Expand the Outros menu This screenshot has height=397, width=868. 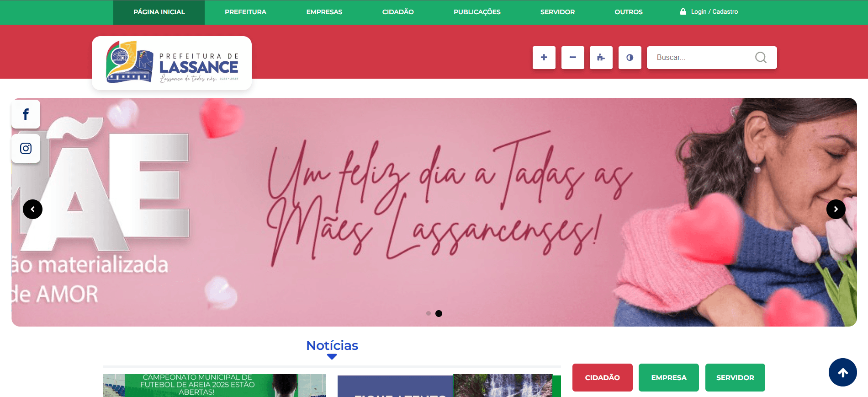click(628, 12)
